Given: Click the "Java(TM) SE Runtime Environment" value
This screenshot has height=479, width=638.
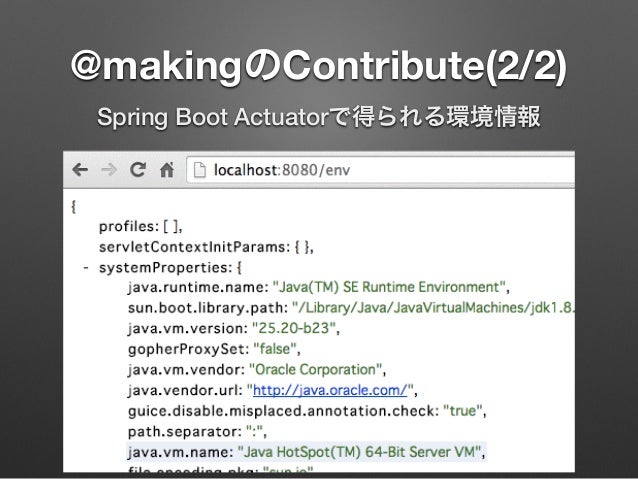Looking at the screenshot, I should coord(389,287).
